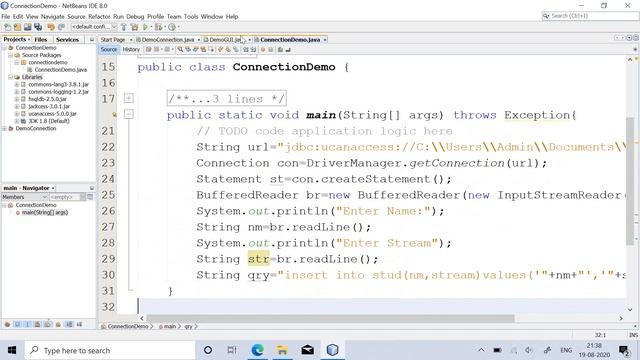Click the Undo toolbar icon
The height and width of the screenshot is (360, 640).
coord(51,27)
